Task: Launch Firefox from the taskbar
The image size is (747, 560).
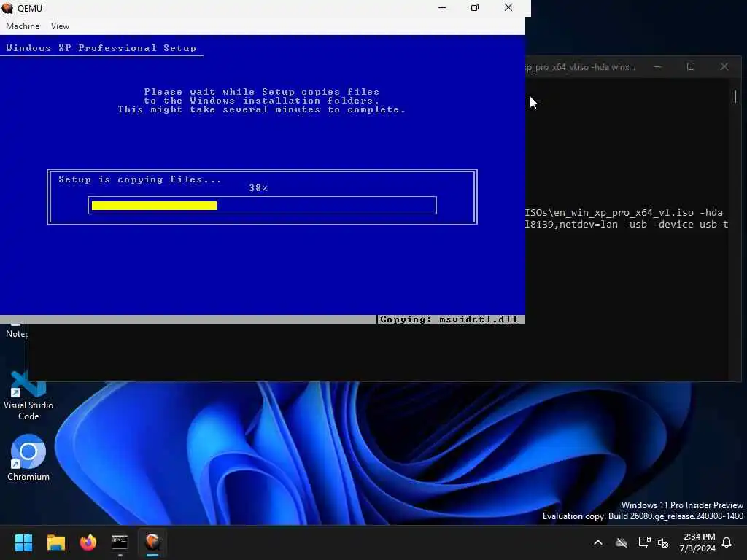Action: pos(88,542)
